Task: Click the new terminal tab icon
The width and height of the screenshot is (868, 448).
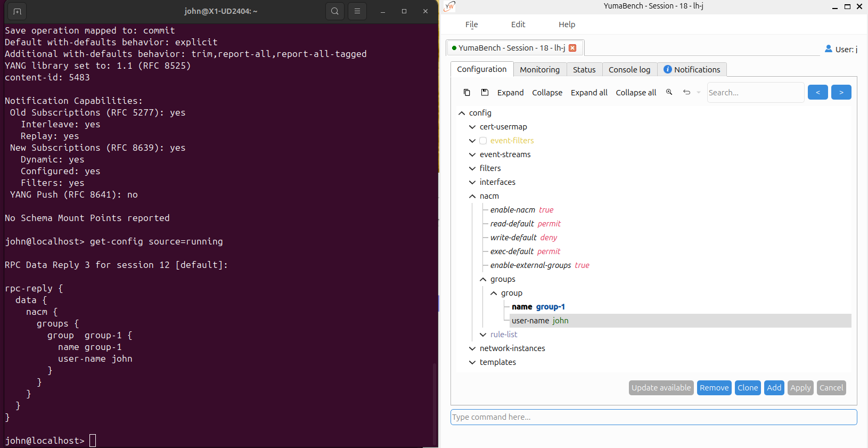Action: click(17, 11)
